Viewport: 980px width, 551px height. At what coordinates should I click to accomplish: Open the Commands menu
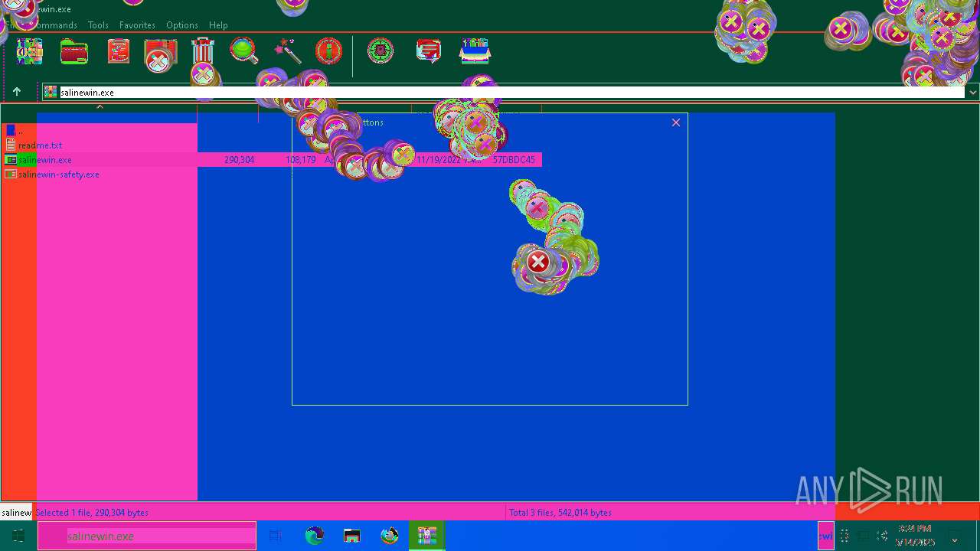tap(54, 25)
